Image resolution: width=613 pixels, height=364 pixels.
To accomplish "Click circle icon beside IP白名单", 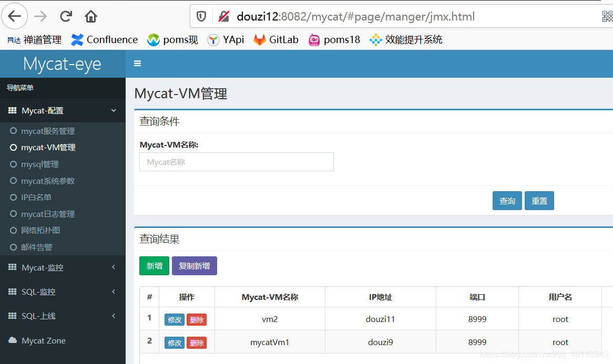I will (x=13, y=197).
